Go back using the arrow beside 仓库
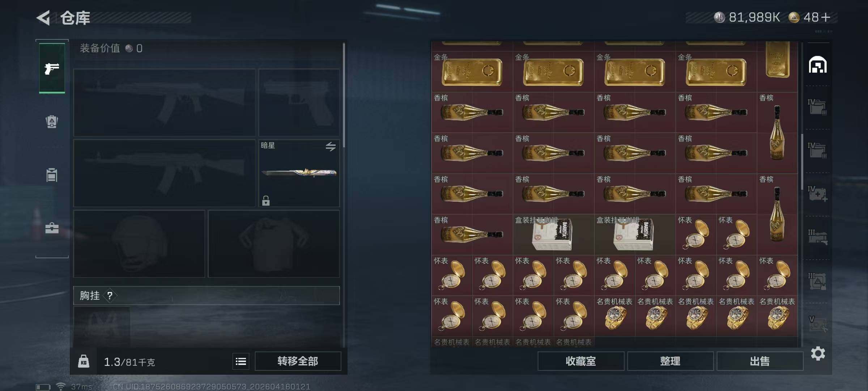The width and height of the screenshot is (868, 391). pyautogui.click(x=43, y=18)
